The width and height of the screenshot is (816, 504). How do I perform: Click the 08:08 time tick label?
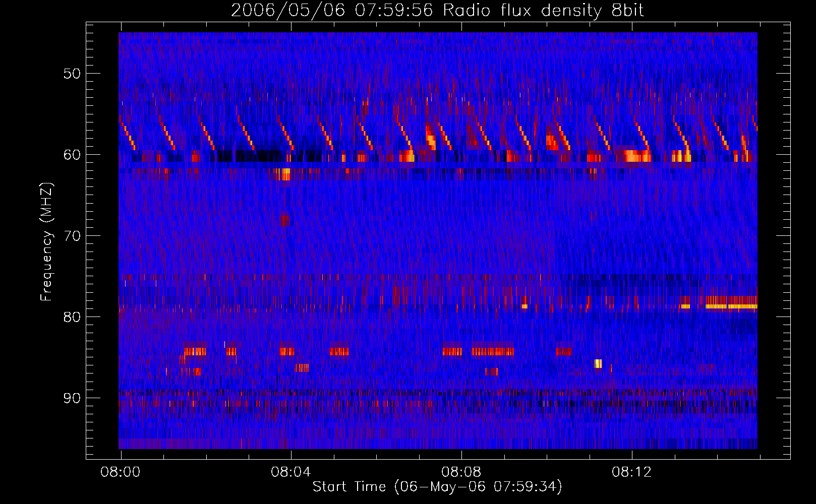[x=461, y=472]
